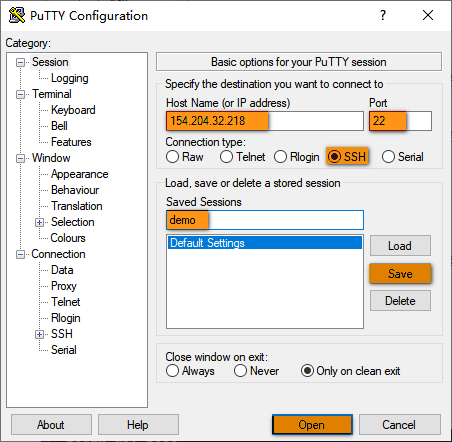Image resolution: width=452 pixels, height=442 pixels.
Task: Open the Translation settings category
Action: click(77, 206)
